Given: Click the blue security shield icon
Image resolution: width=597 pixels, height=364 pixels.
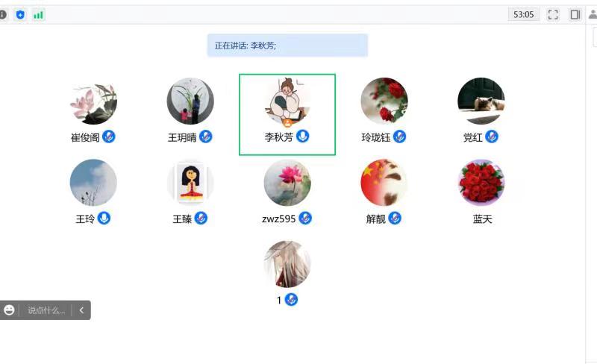Looking at the screenshot, I should [x=20, y=15].
